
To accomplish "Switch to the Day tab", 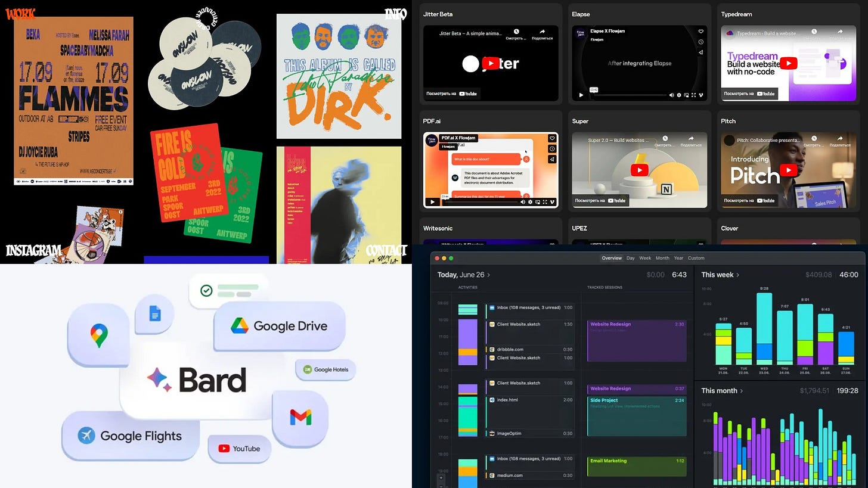I will [630, 258].
